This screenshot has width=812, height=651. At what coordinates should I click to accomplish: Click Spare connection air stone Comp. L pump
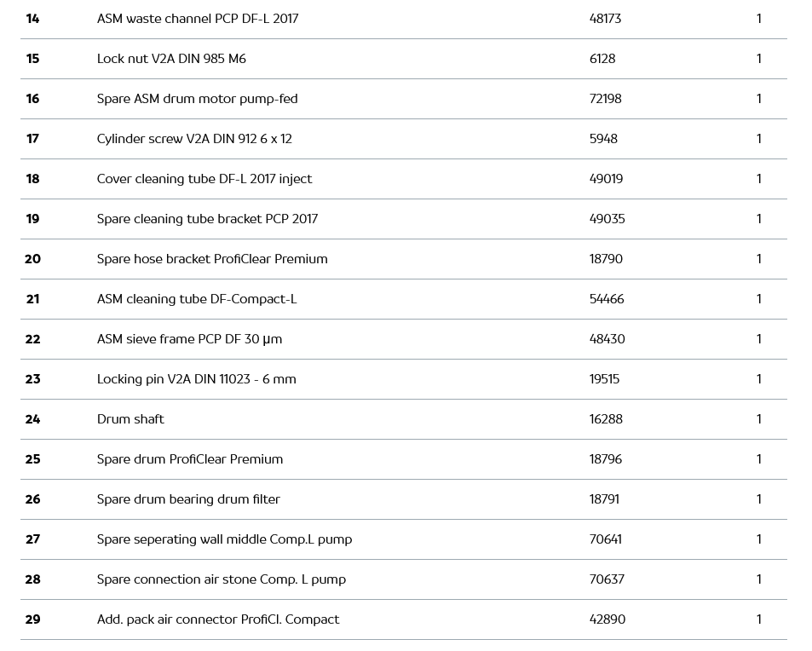tap(222, 579)
